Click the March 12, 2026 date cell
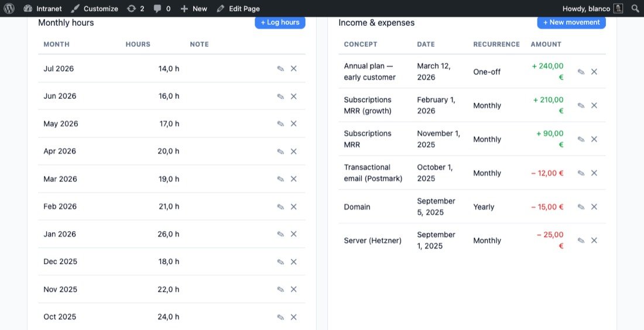 click(x=434, y=72)
